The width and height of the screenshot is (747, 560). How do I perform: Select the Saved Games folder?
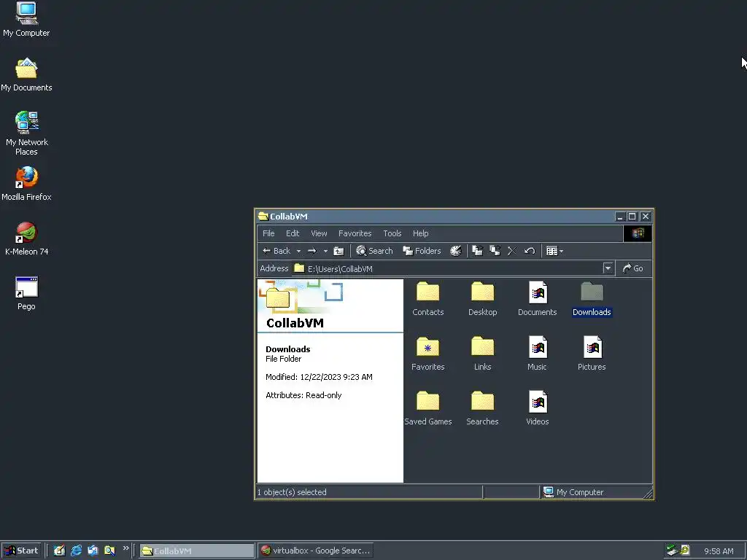427,408
